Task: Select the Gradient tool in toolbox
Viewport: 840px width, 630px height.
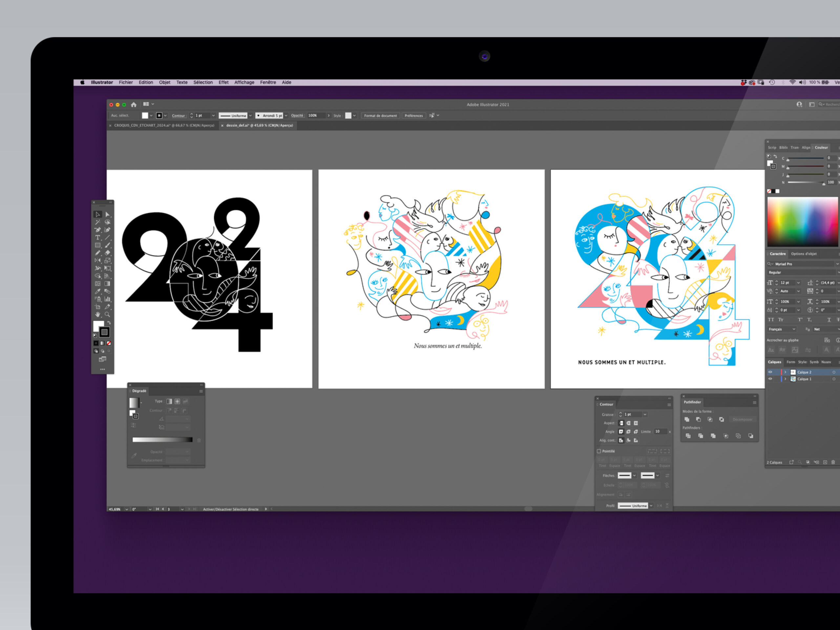Action: tap(108, 284)
